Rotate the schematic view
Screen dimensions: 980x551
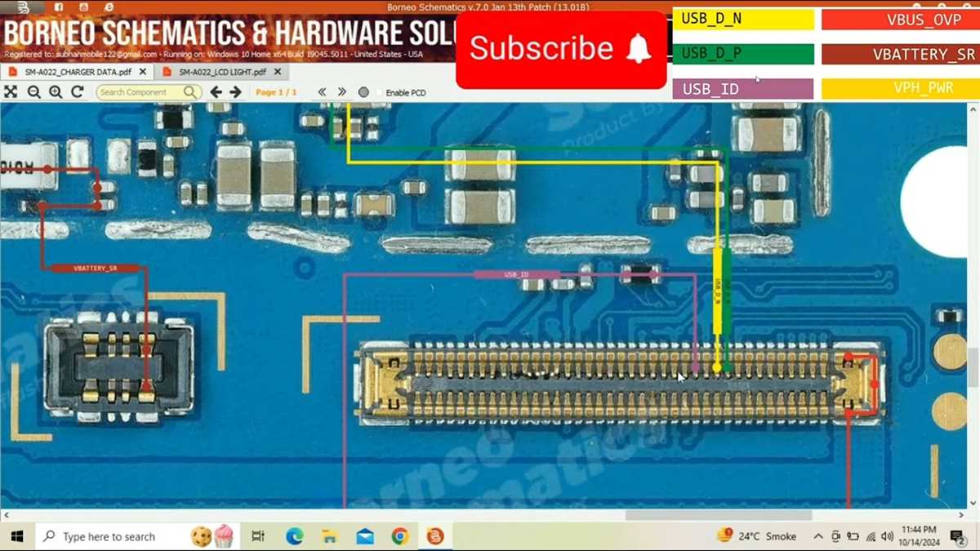pyautogui.click(x=78, y=92)
